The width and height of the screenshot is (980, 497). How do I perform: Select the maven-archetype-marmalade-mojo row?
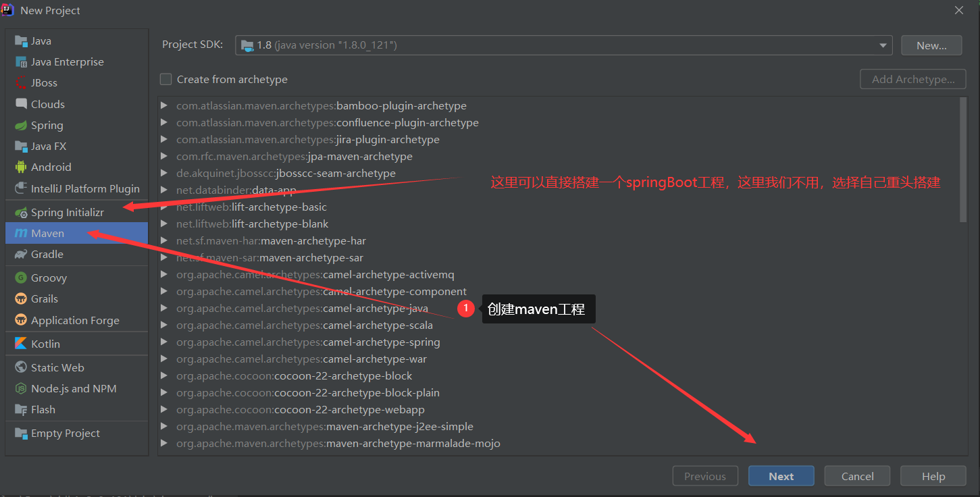point(558,444)
